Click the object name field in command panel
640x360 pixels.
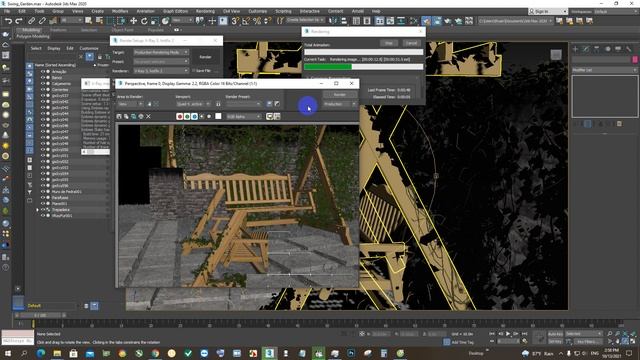coord(601,60)
